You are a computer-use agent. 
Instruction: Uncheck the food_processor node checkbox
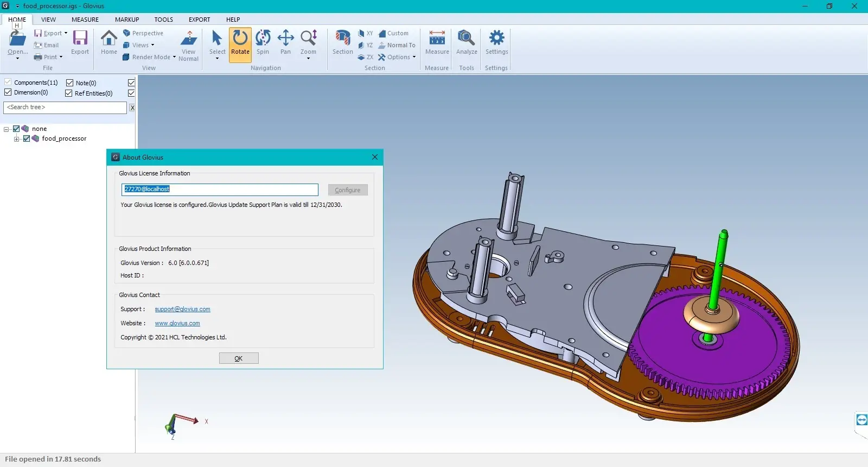tap(27, 138)
